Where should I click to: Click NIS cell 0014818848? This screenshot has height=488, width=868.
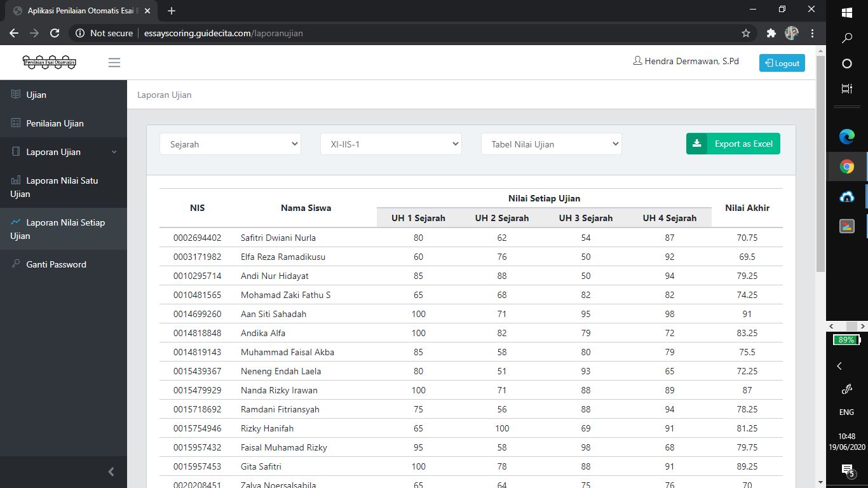[x=198, y=333]
